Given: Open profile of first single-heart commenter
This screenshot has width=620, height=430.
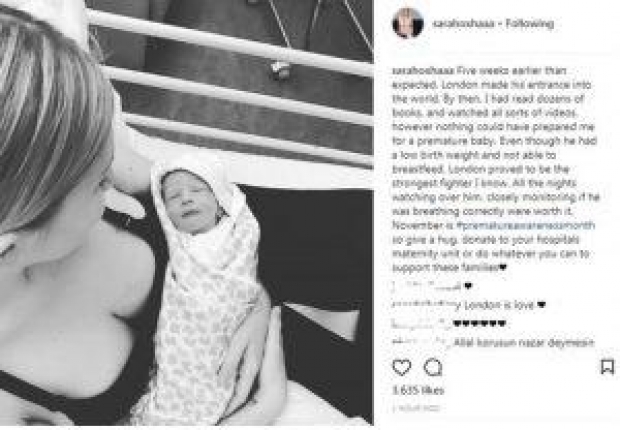Looking at the screenshot, I should 427,286.
